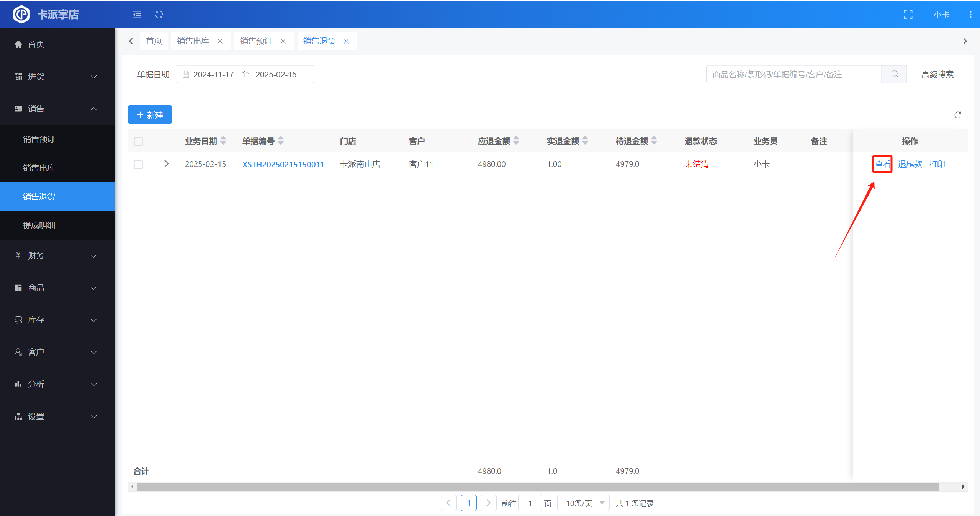Expand the row detail chevron
The height and width of the screenshot is (516, 980).
pos(166,164)
